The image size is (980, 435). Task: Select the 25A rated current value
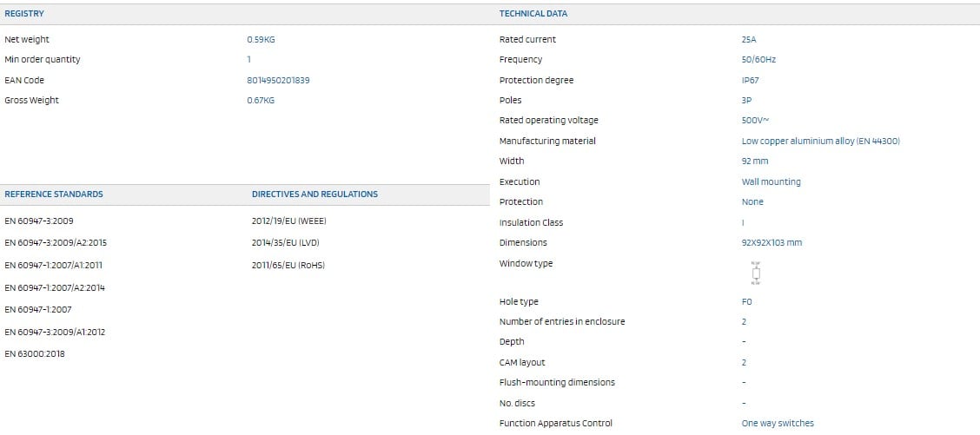click(x=749, y=40)
